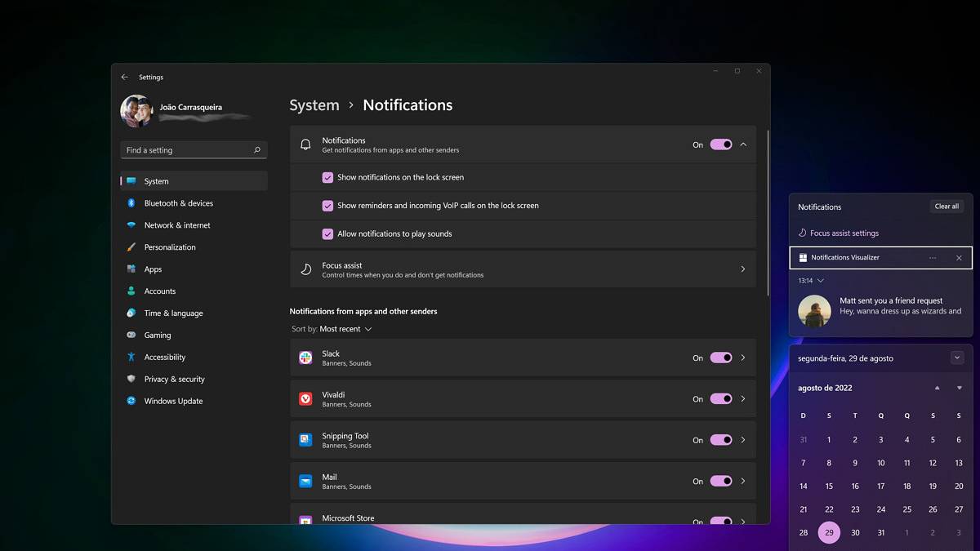Click the Mail app icon
The height and width of the screenshot is (551, 980).
coord(305,481)
